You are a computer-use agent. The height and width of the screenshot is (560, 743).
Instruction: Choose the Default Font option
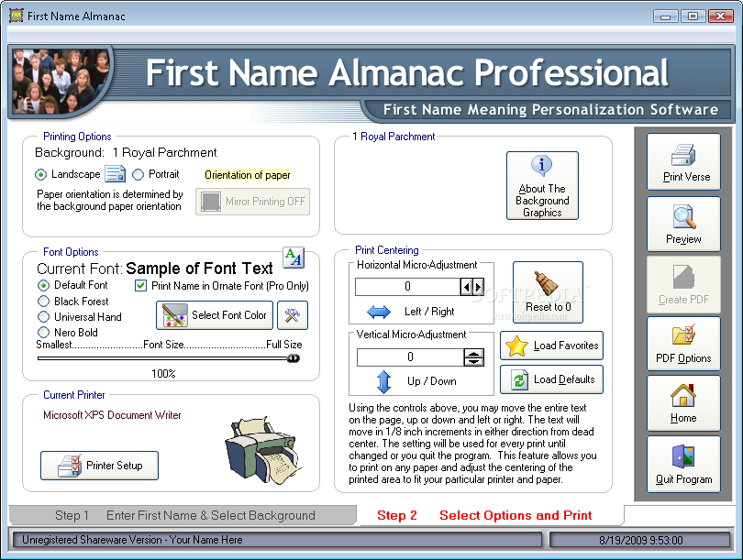(44, 285)
